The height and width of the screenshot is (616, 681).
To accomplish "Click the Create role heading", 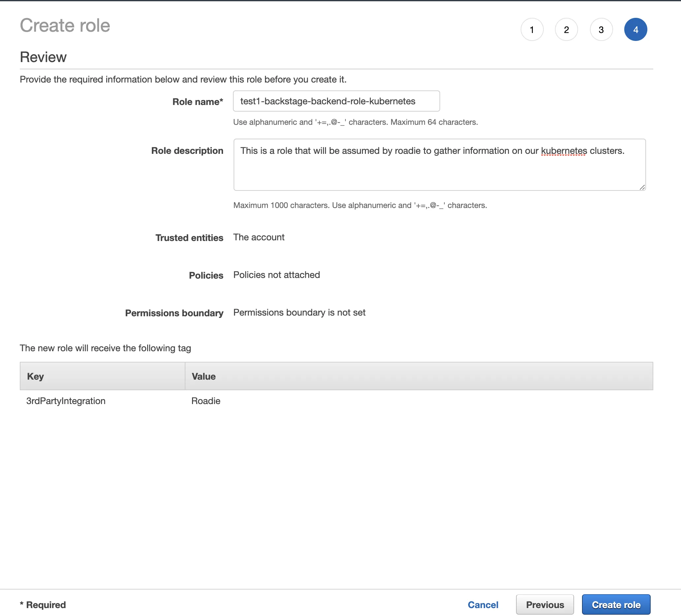I will pos(65,25).
